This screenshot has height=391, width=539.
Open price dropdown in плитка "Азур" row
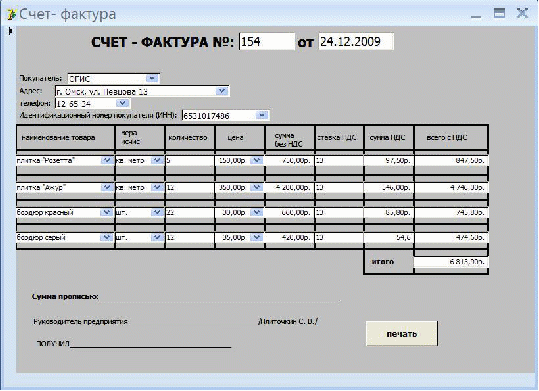256,187
